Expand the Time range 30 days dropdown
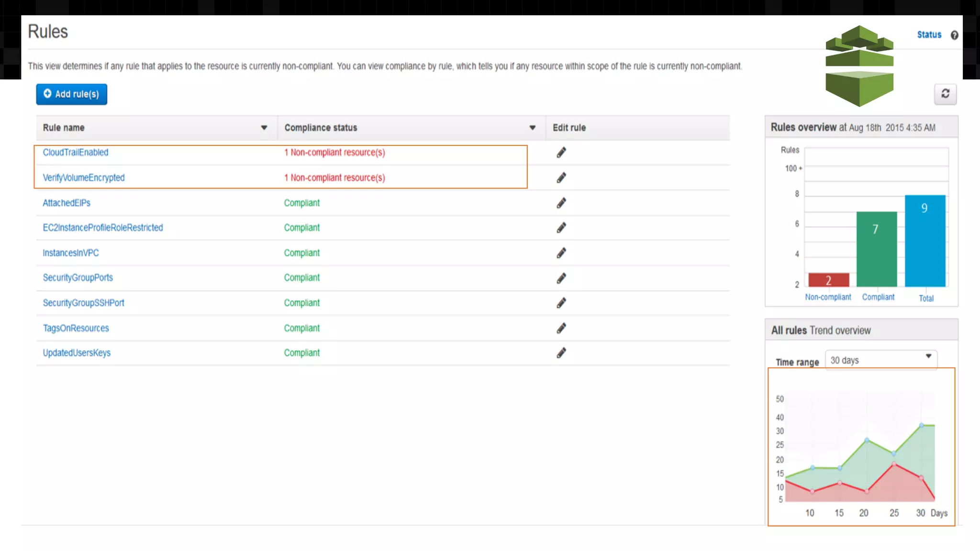 click(x=880, y=360)
